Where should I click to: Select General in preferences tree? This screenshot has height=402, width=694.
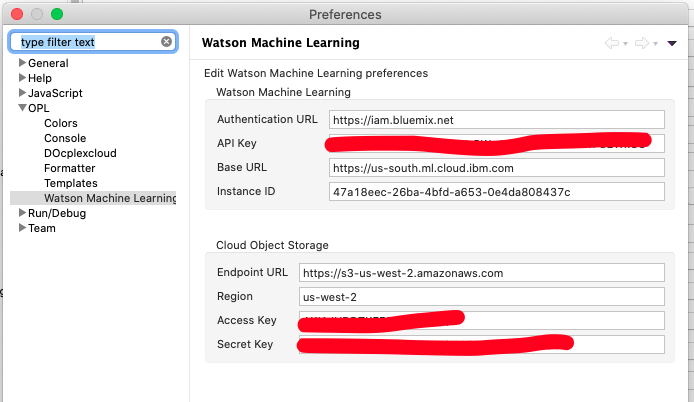[48, 63]
